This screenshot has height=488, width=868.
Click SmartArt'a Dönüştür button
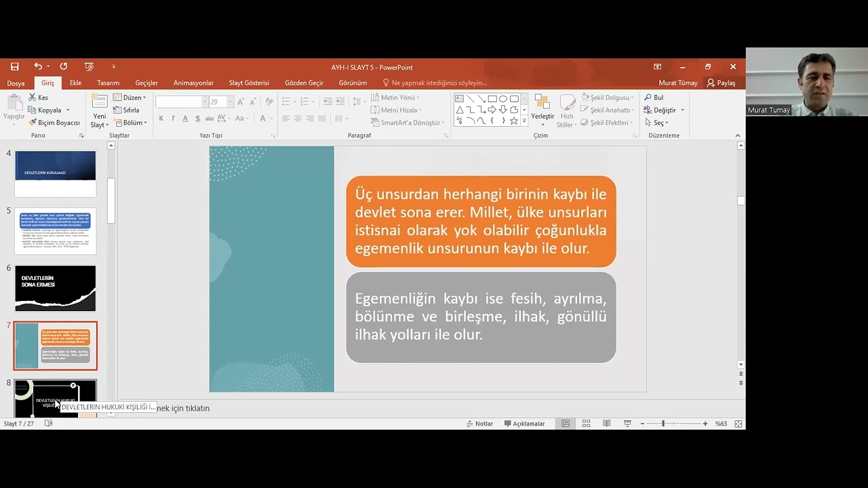coord(408,123)
